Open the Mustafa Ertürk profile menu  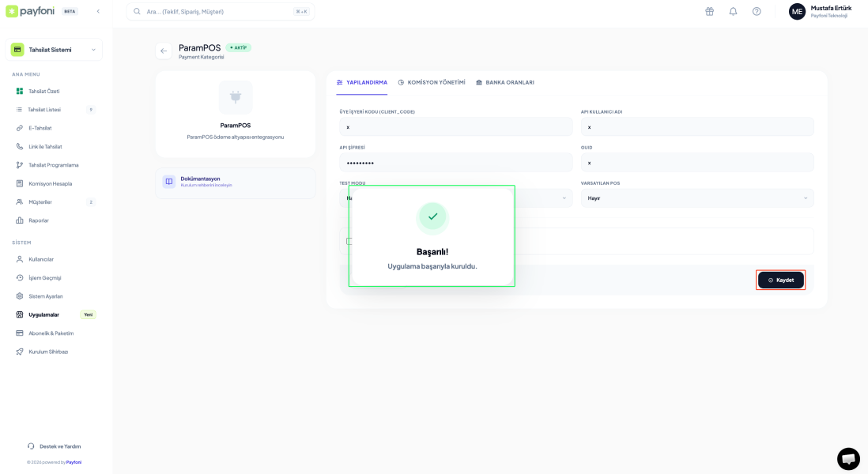click(x=820, y=11)
